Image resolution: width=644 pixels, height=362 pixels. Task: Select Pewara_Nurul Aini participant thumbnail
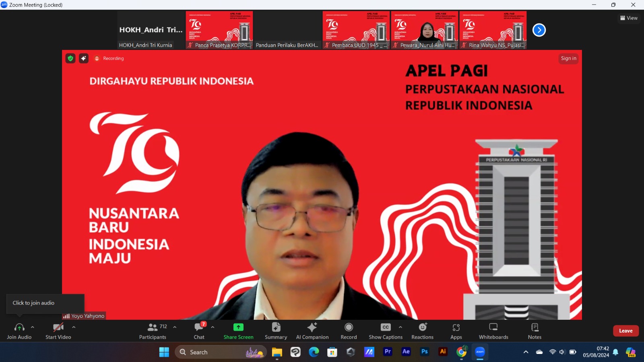coord(425,30)
